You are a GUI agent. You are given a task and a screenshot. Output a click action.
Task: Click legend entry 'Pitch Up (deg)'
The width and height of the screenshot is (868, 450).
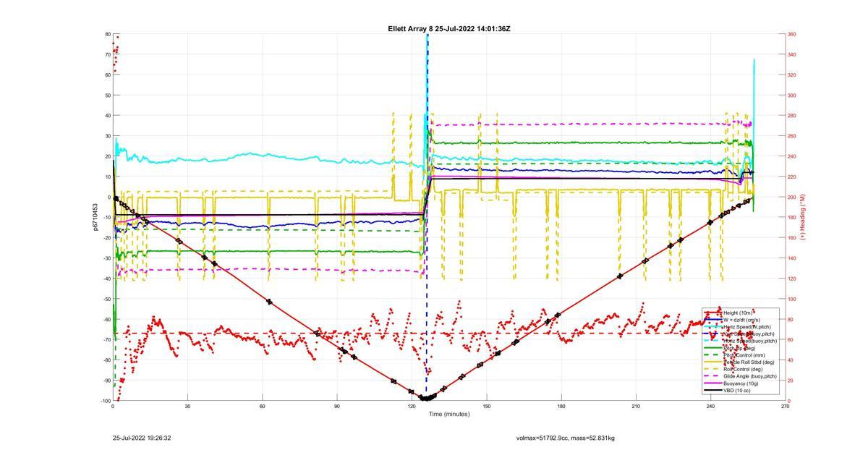[x=739, y=348]
